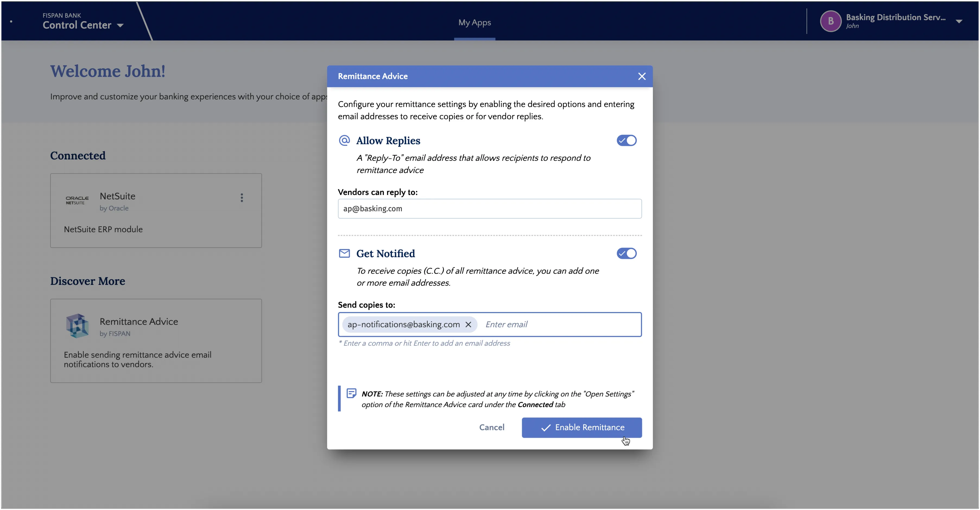Click the Allow Replies at-sign icon

point(344,140)
